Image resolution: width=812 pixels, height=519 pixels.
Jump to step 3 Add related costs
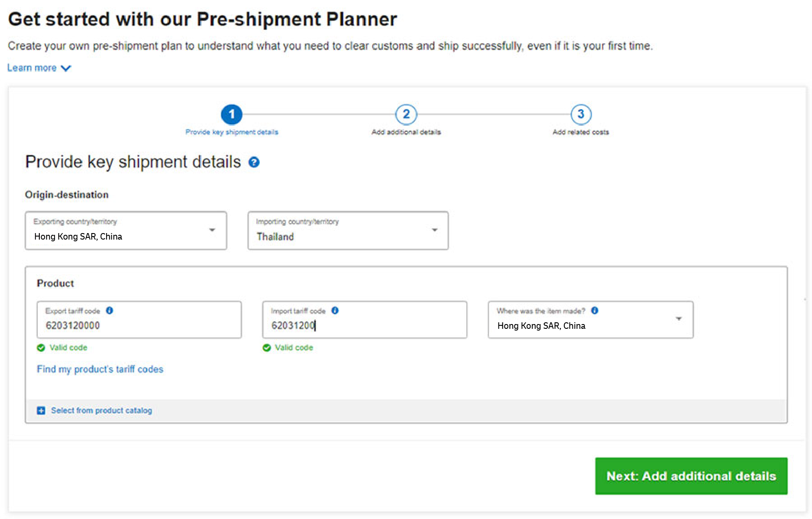coord(581,114)
